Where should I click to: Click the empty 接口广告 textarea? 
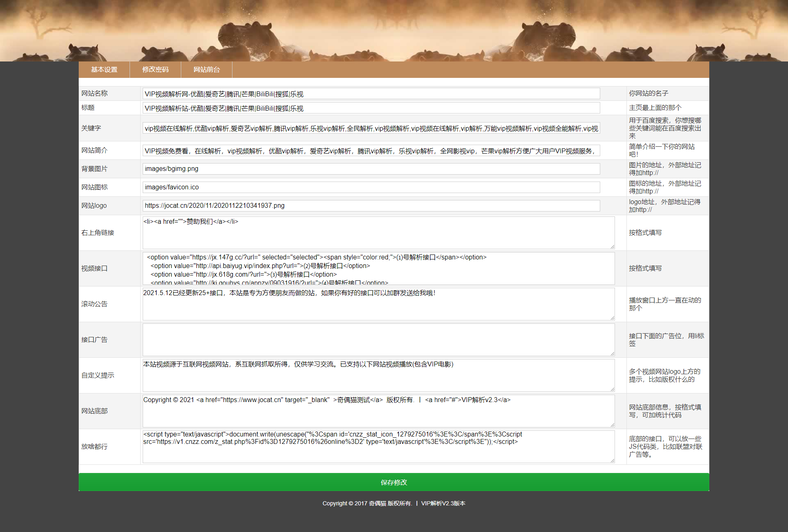(x=378, y=340)
